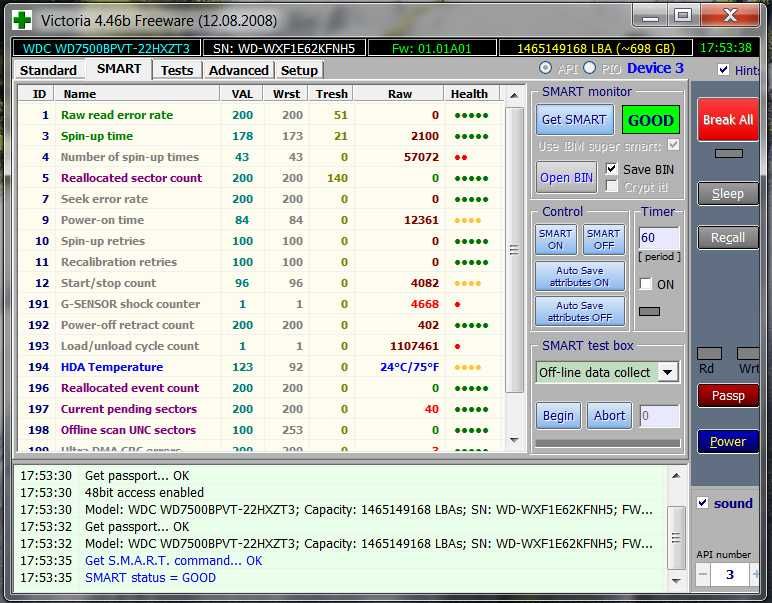Turn SMART ON
The width and height of the screenshot is (772, 603).
pyautogui.click(x=555, y=240)
